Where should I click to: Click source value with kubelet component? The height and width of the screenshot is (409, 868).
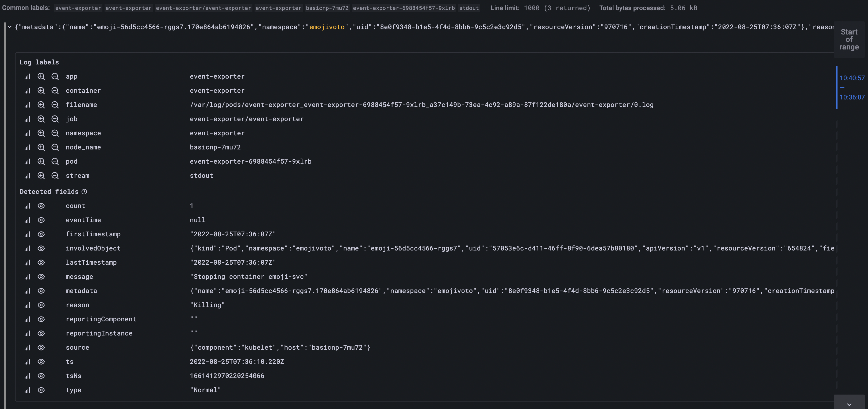(x=280, y=347)
